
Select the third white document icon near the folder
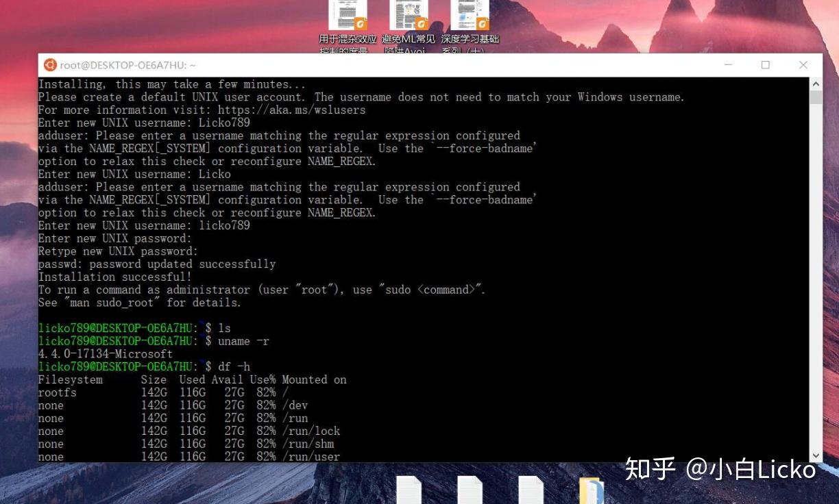pos(531,490)
